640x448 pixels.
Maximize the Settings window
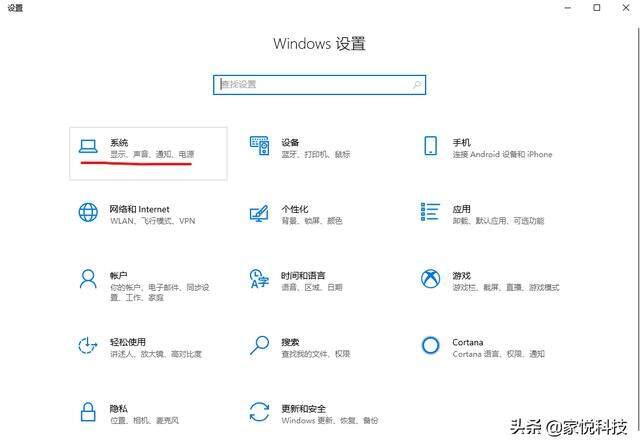[x=597, y=8]
